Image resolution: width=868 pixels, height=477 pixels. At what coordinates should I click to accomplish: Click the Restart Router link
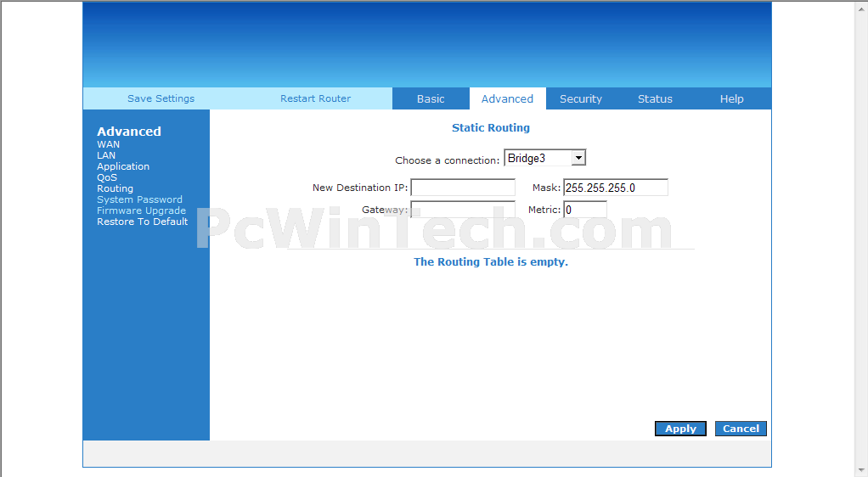click(316, 98)
